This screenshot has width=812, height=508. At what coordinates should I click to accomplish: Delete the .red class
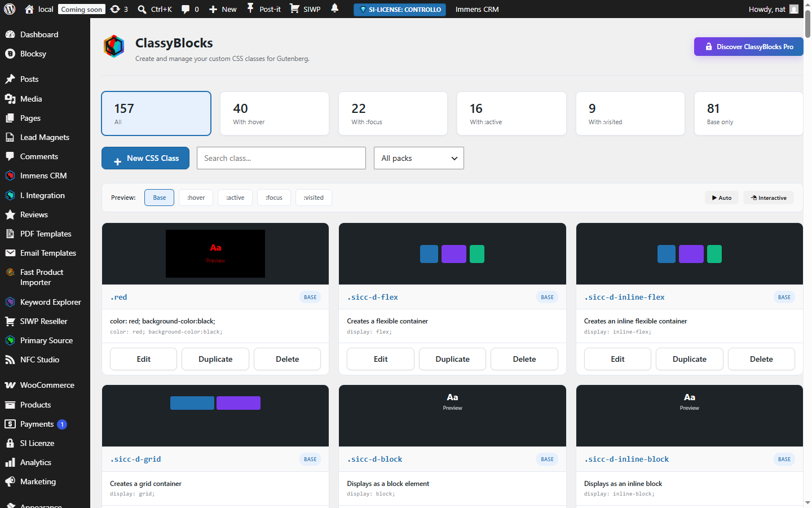(x=287, y=359)
